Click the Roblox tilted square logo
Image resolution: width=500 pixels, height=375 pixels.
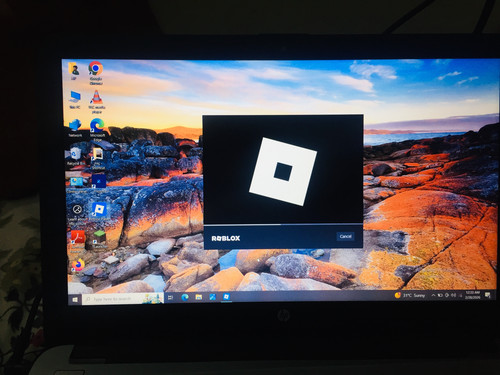coord(283,171)
